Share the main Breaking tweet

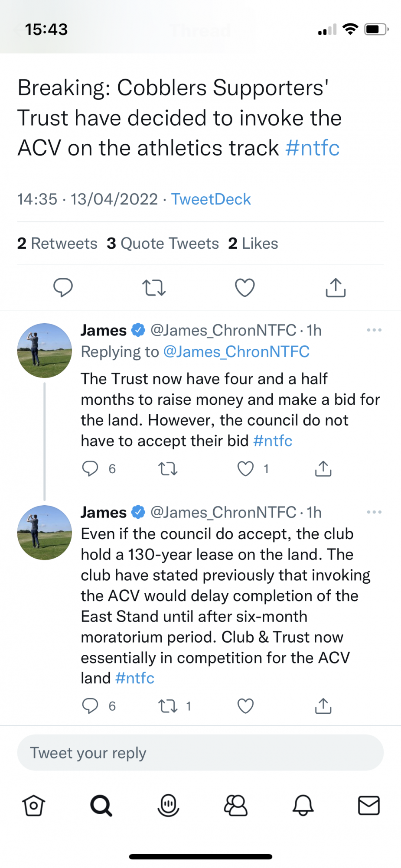point(336,288)
